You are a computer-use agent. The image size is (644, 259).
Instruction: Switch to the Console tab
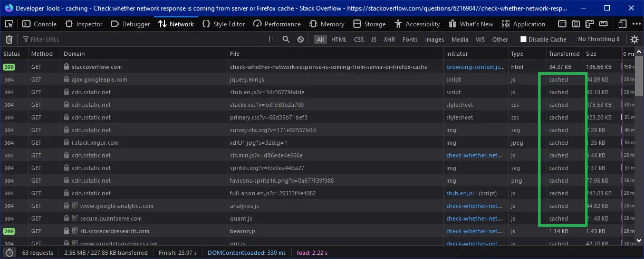[40, 24]
